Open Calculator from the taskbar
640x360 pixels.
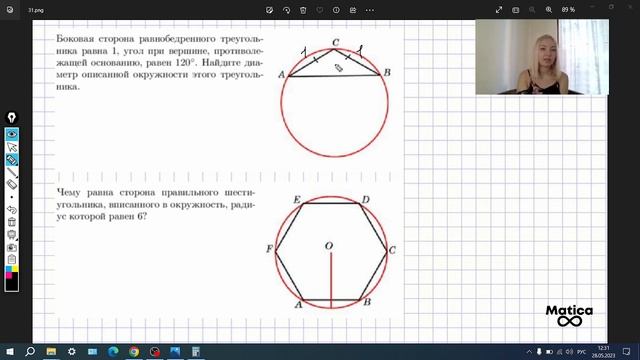coord(196,351)
